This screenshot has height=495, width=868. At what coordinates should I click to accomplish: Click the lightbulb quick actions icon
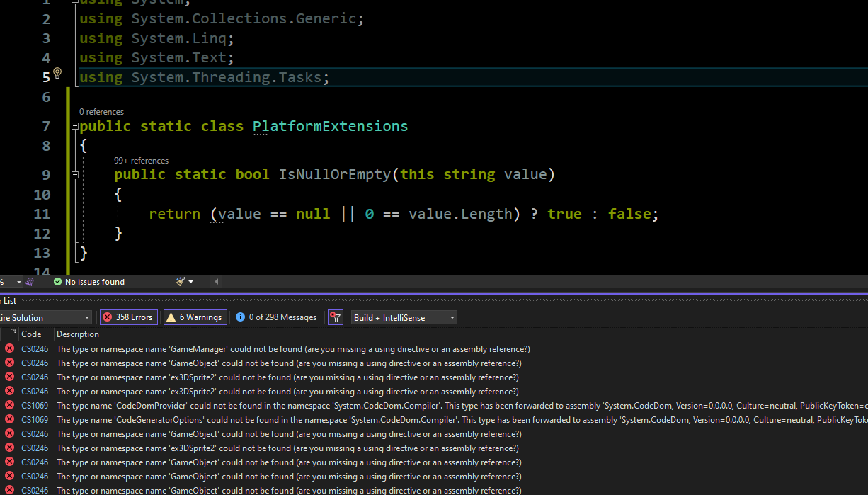(58, 73)
